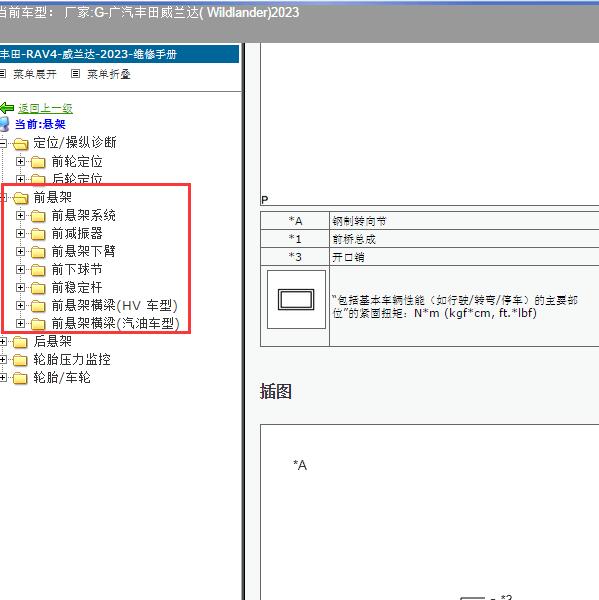
Task: Select 轮胎/车轮 tree item
Action: pyautogui.click(x=62, y=378)
